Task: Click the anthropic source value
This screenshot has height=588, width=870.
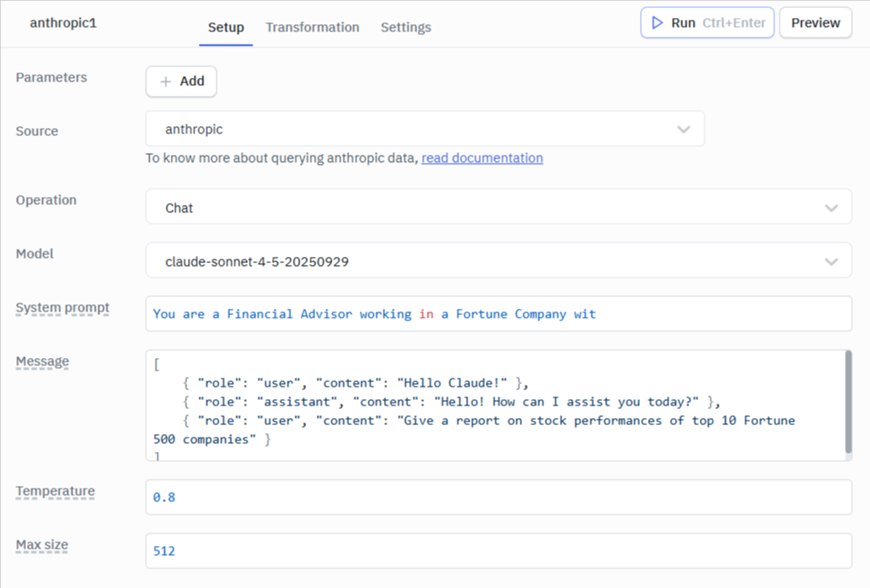Action: [194, 129]
